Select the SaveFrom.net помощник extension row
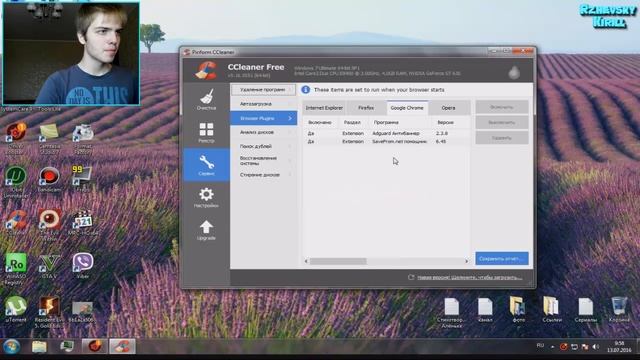 click(x=386, y=141)
